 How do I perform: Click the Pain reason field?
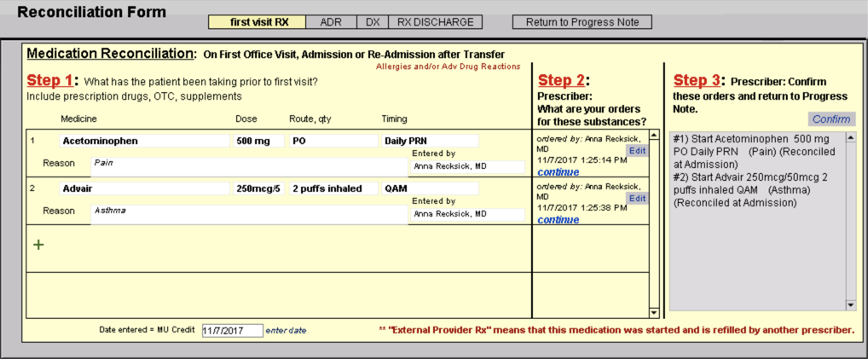[248, 162]
